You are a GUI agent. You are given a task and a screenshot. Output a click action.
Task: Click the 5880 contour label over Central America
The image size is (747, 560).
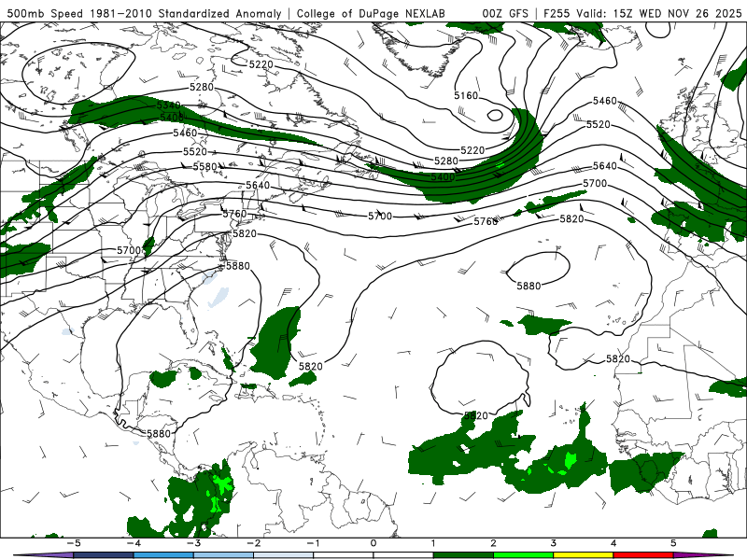pyautogui.click(x=159, y=434)
